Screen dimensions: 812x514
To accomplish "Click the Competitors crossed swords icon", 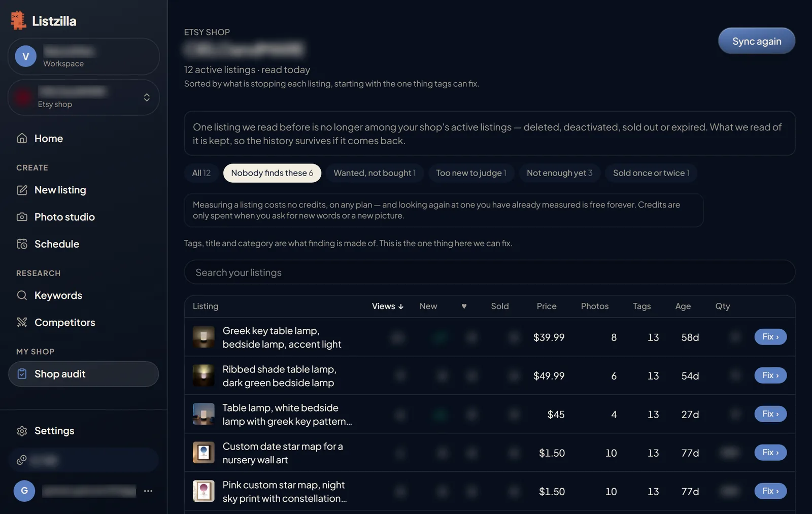I will tap(22, 322).
